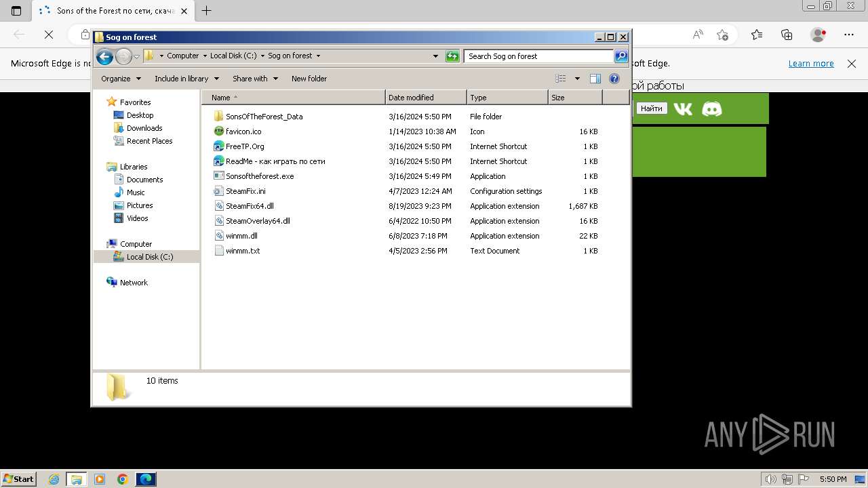
Task: Toggle the preview pane icon
Action: (x=595, y=79)
